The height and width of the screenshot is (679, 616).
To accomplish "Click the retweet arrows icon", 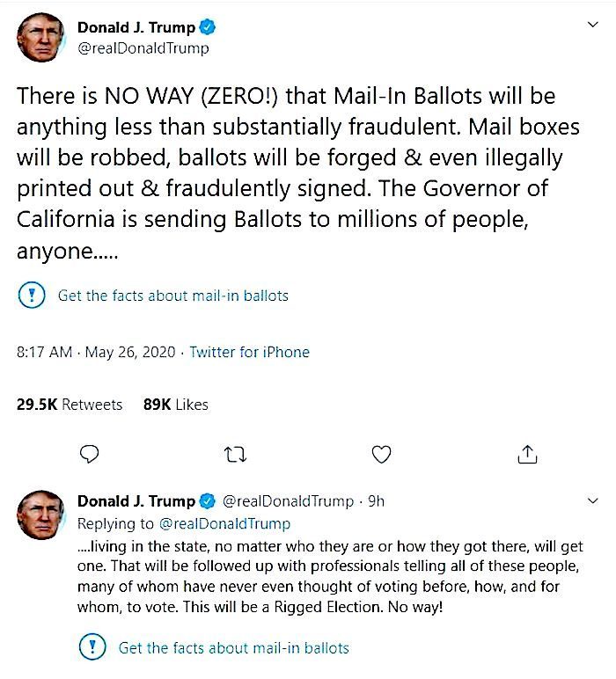I will (x=235, y=455).
